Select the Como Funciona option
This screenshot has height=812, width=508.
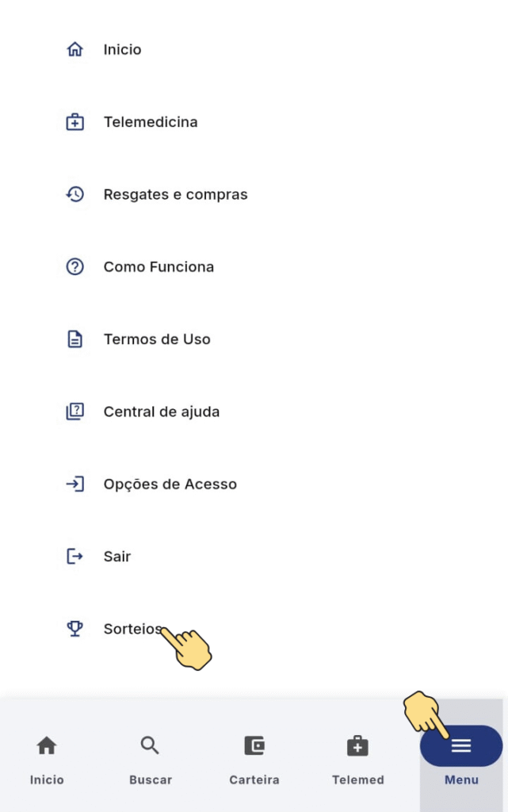(x=159, y=266)
